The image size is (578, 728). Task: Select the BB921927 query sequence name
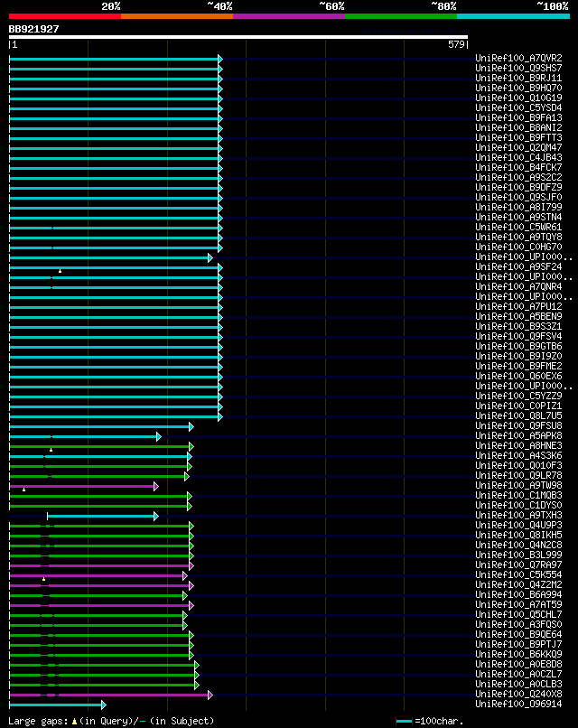(34, 29)
